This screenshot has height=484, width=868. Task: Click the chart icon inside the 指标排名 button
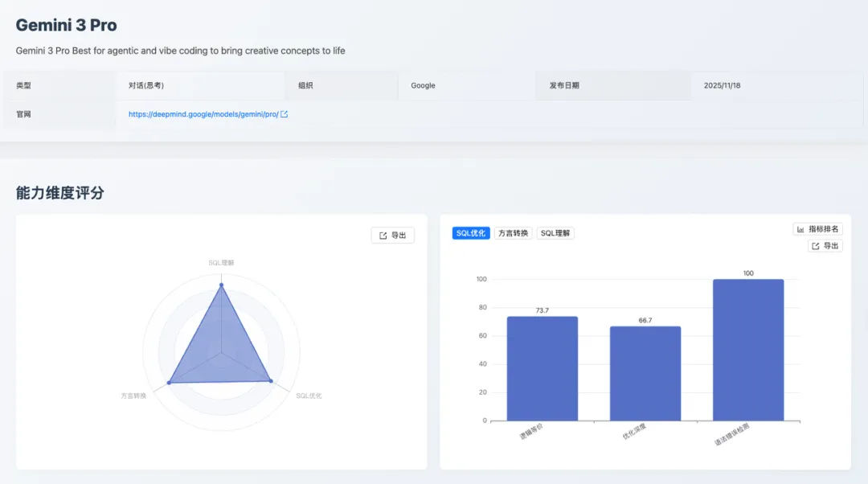800,228
